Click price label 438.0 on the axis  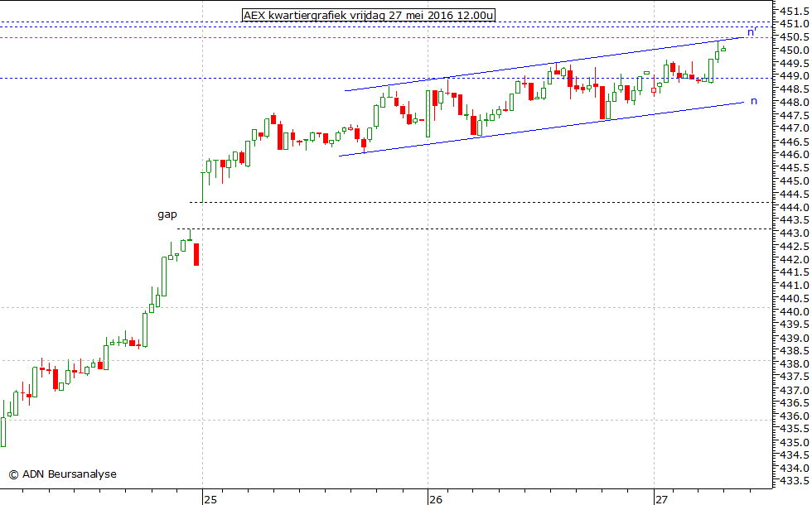(x=795, y=364)
